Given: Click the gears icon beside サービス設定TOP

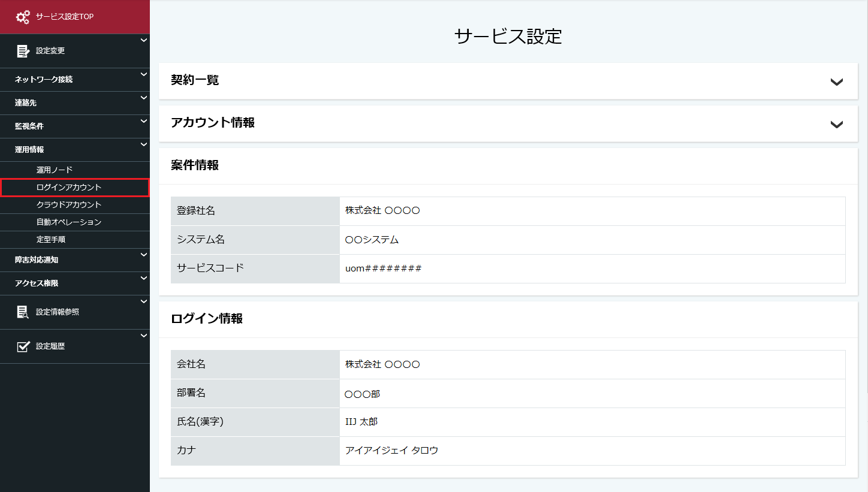Looking at the screenshot, I should [x=23, y=17].
